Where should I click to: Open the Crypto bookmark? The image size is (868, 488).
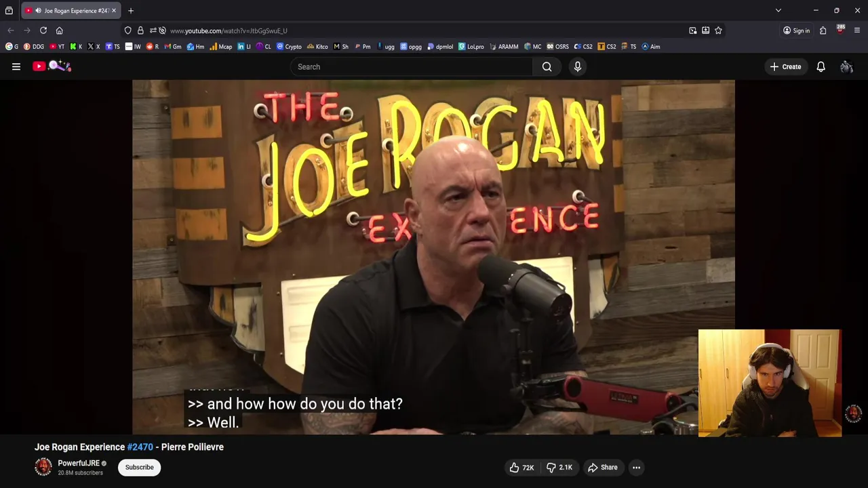click(289, 47)
